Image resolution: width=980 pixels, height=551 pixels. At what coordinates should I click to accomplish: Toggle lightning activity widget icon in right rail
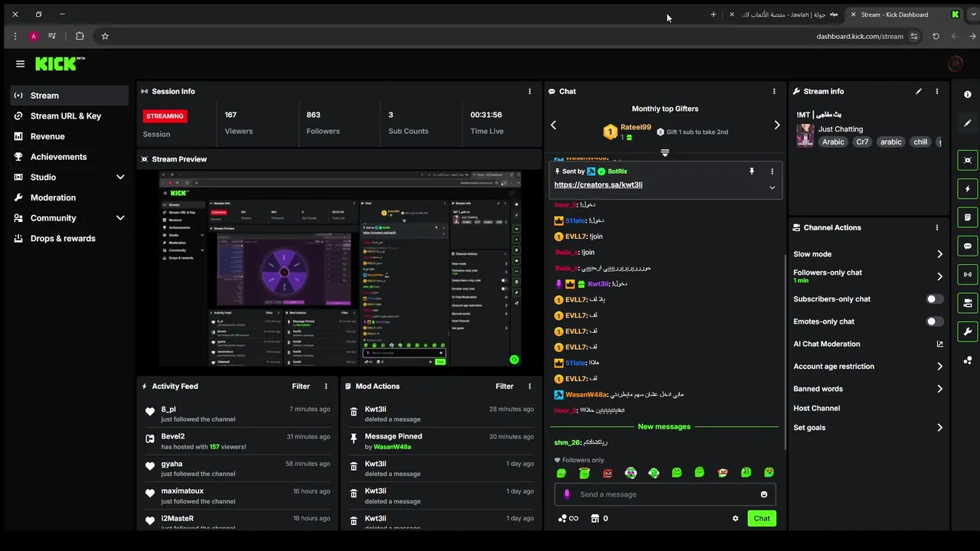click(x=968, y=189)
